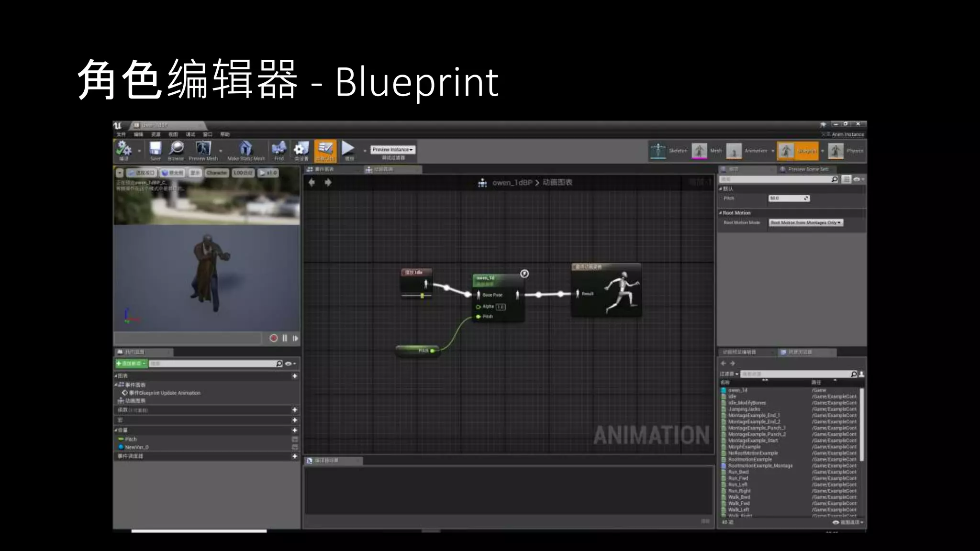
Task: Pause the preview animation
Action: pyautogui.click(x=285, y=338)
